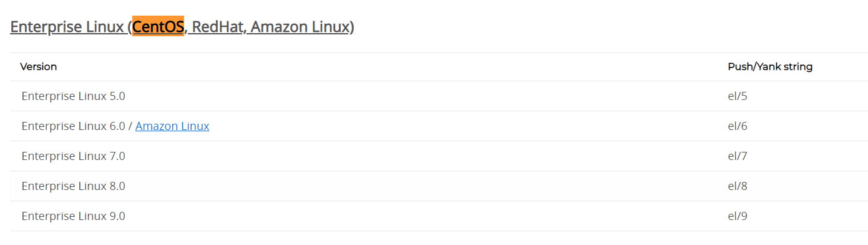This screenshot has height=245, width=868.
Task: Click blank middle of the Enterprise Linux 8.0 row
Action: tap(424, 186)
